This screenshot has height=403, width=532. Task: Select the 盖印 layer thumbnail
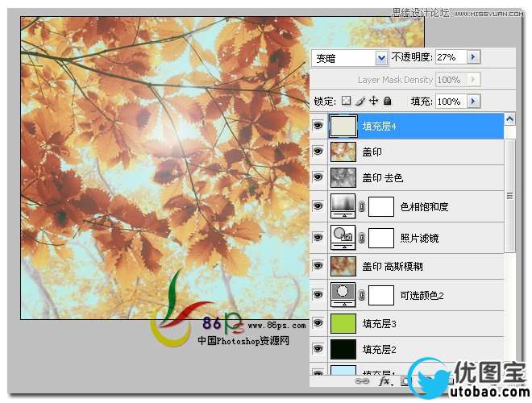coord(343,152)
